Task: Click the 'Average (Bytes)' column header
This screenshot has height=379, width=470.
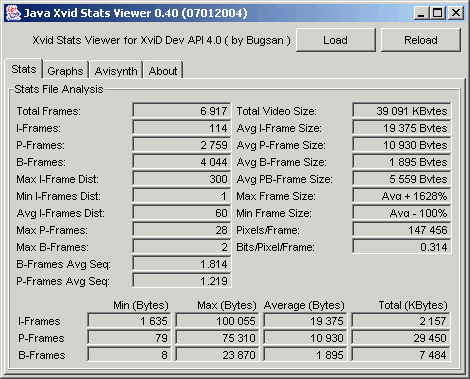Action: [x=304, y=305]
